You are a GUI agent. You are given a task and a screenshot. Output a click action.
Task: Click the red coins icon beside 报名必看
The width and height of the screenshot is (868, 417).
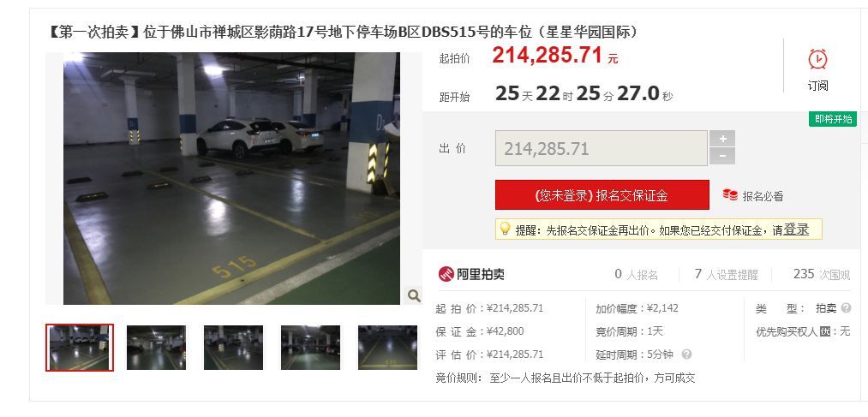pyautogui.click(x=730, y=194)
